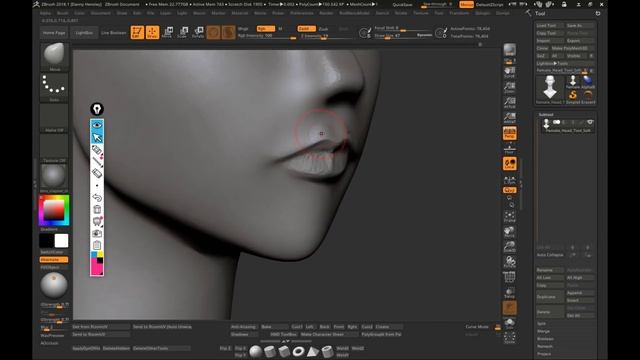Adjust the Draw Size slider
This screenshot has height=360, width=640.
(x=403, y=36)
